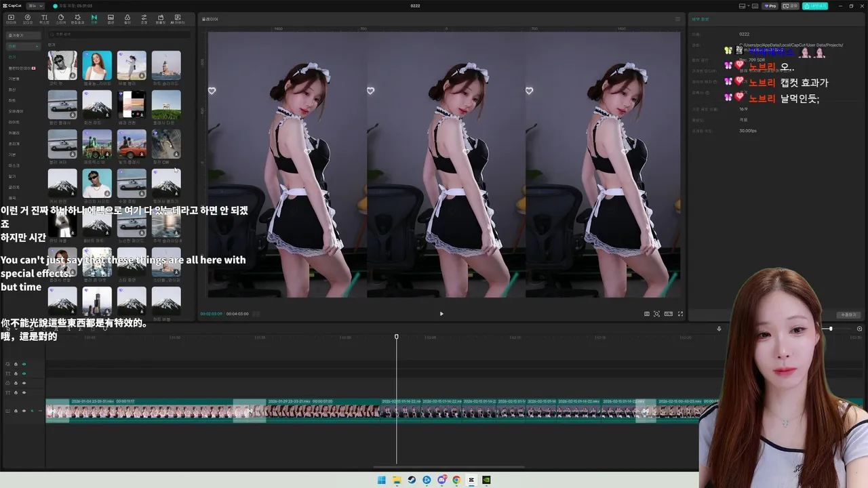Open the 오디오 (Audio) tab
The width and height of the screenshot is (868, 488).
tap(28, 19)
